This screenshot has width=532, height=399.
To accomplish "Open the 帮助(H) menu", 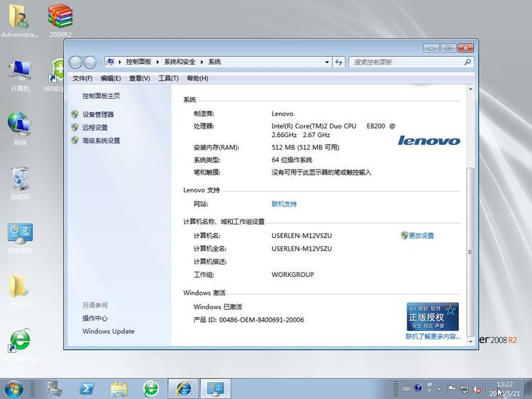I will click(197, 78).
